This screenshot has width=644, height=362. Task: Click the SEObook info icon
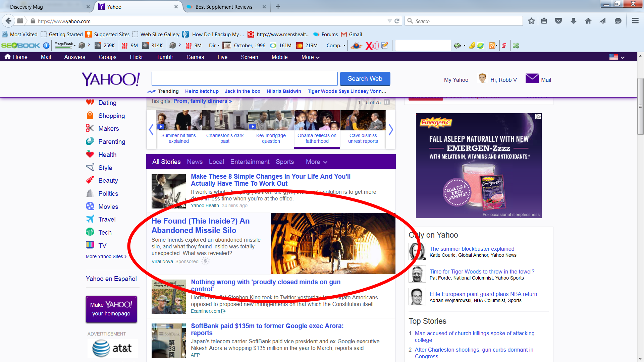coord(46,46)
